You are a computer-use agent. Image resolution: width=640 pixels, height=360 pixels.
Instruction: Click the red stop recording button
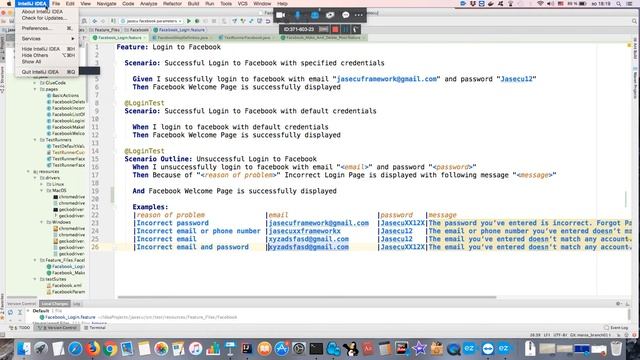click(x=335, y=29)
